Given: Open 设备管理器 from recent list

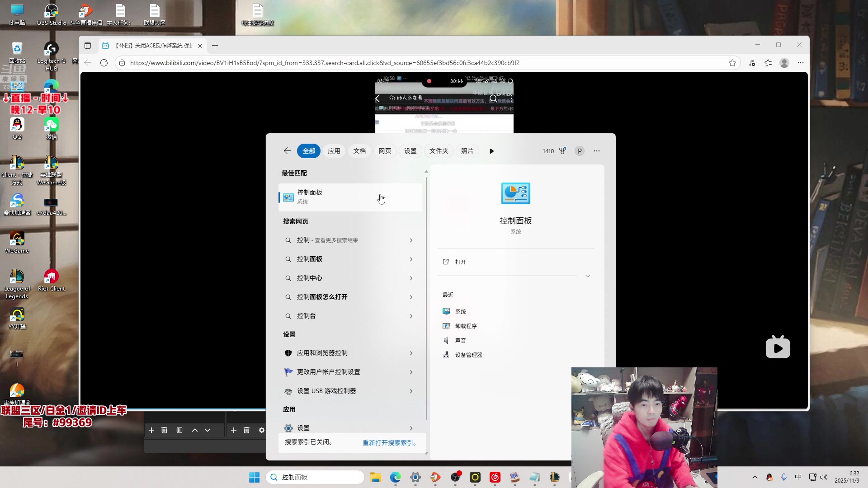Looking at the screenshot, I should tap(468, 355).
